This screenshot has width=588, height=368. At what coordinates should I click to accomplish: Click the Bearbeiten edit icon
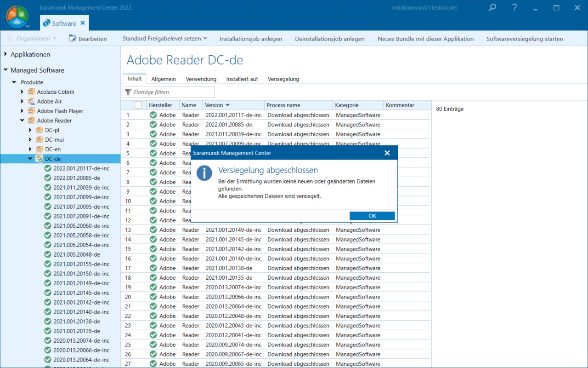(x=73, y=39)
